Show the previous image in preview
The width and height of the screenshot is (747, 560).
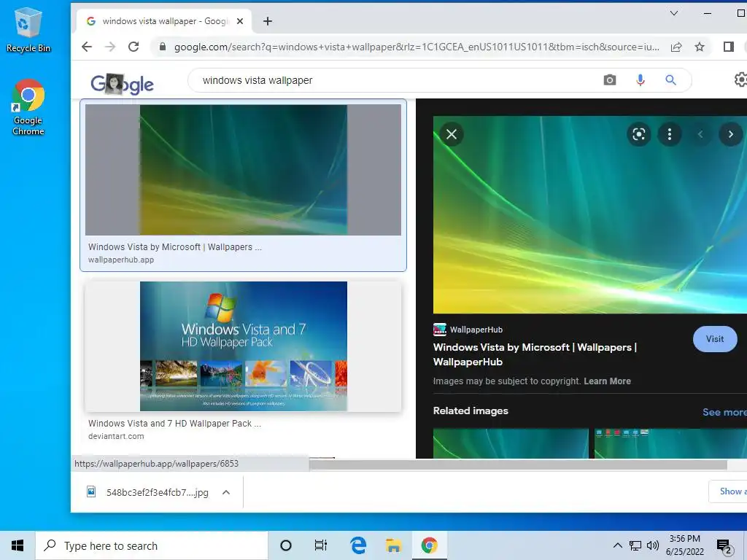coord(700,134)
